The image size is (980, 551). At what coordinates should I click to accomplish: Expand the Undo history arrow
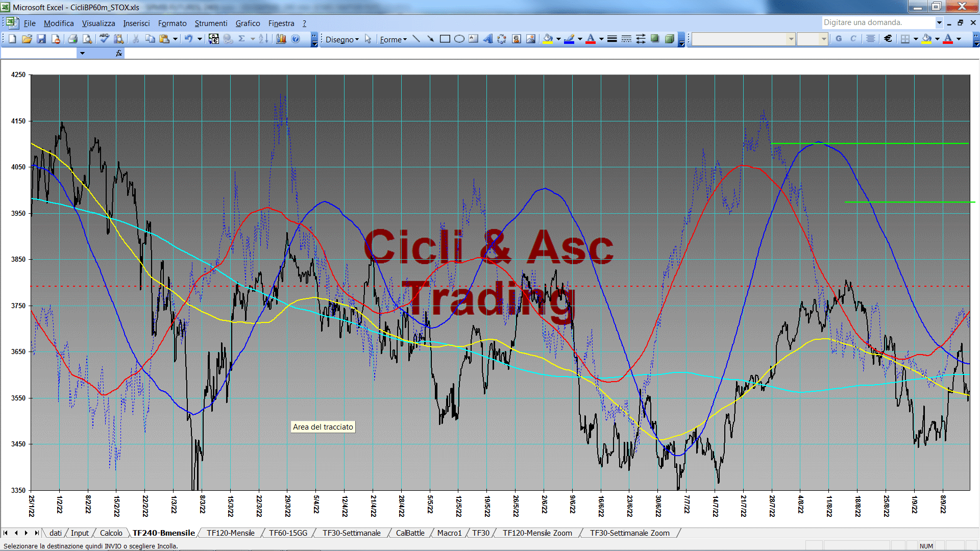200,39
